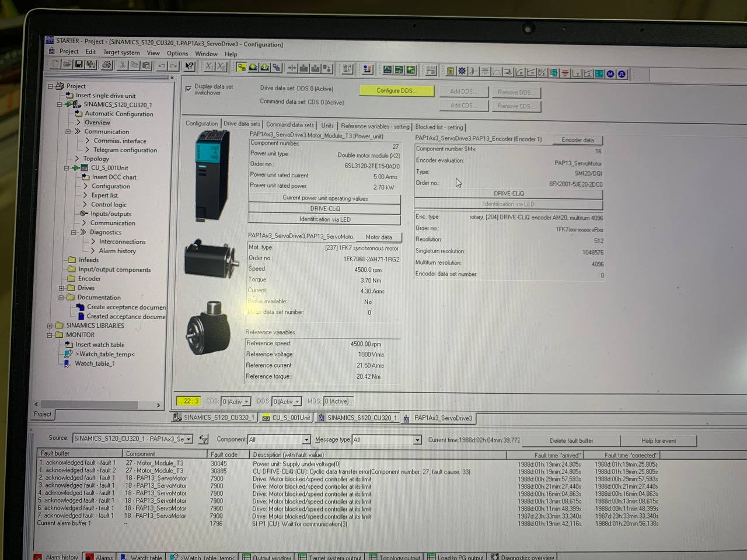Viewport: 747px width, 560px height.
Task: Toggle Display data set switchover checkbox
Action: pos(188,89)
